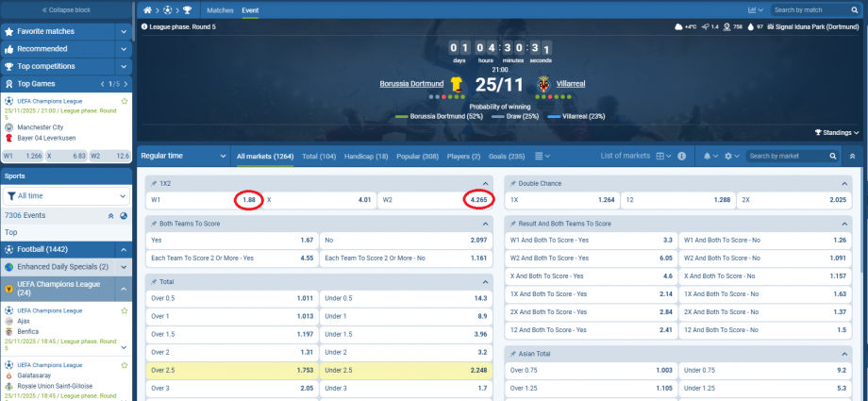Viewport: 868px width, 401px height.
Task: Favorite the Manchester City match star
Action: (x=125, y=101)
